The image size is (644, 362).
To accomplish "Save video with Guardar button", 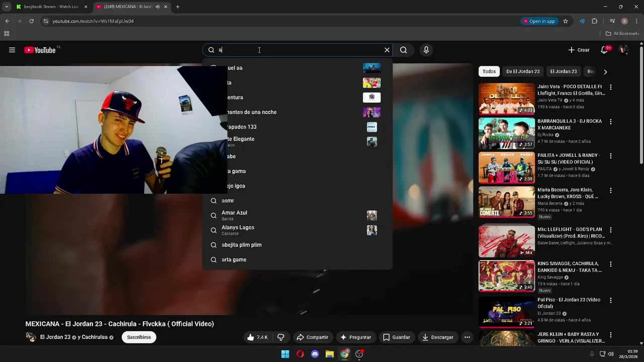I will [396, 337].
